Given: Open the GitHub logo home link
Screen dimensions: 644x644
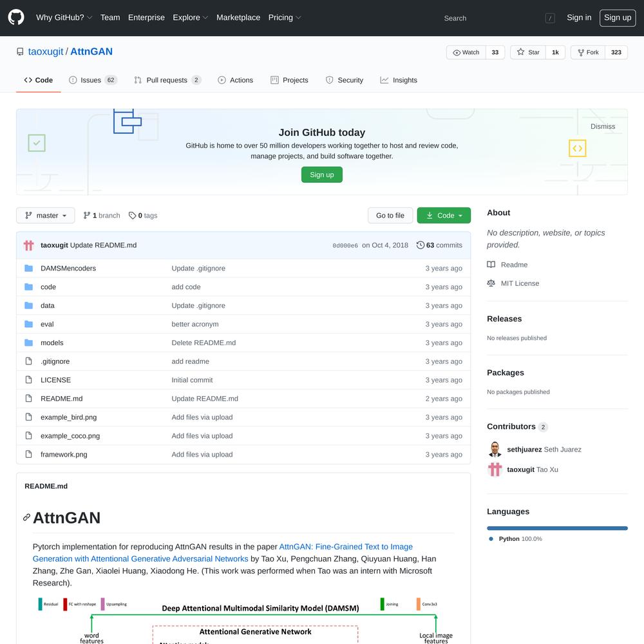Looking at the screenshot, I should coord(16,17).
